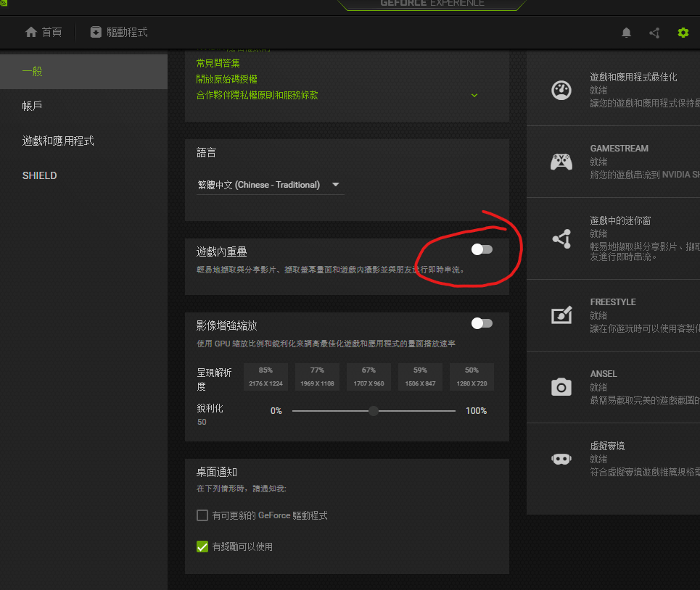The height and width of the screenshot is (590, 700).
Task: Click the 遊戲中的迷你窗 feature title
Action: pos(620,220)
